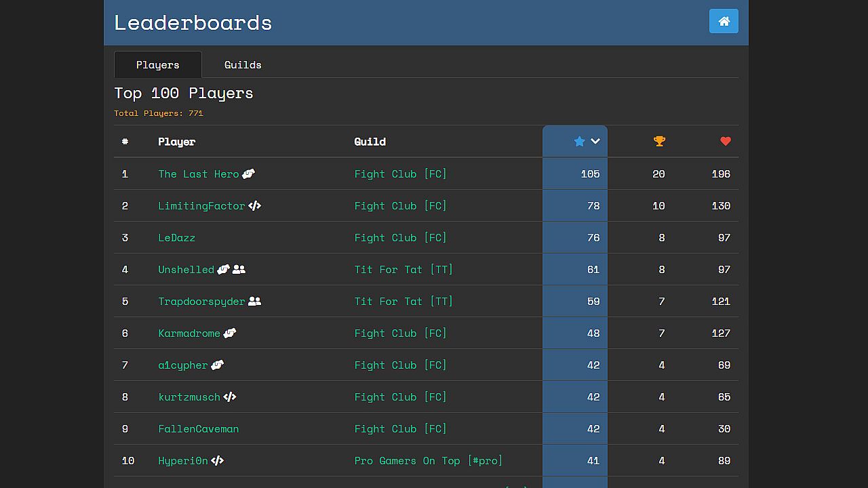This screenshot has width=868, height=488.
Task: Click the code icon beside kurtzmusch
Action: click(230, 397)
